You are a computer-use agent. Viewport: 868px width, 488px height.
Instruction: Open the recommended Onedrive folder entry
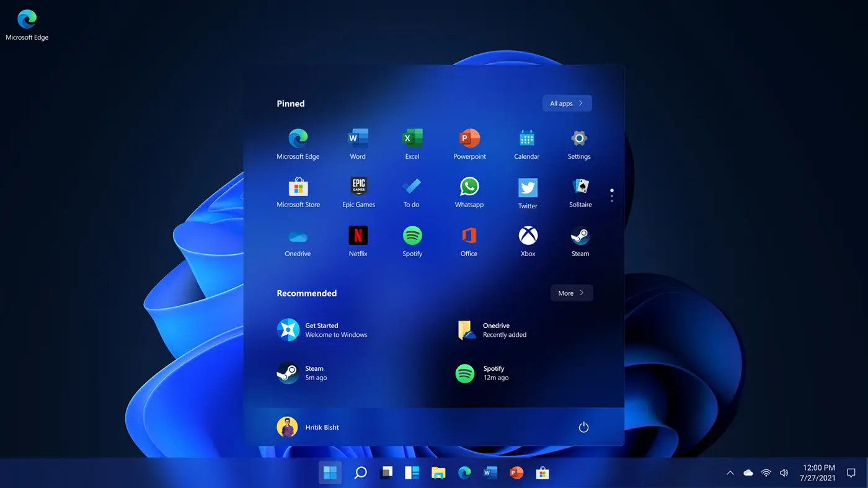[x=495, y=330]
